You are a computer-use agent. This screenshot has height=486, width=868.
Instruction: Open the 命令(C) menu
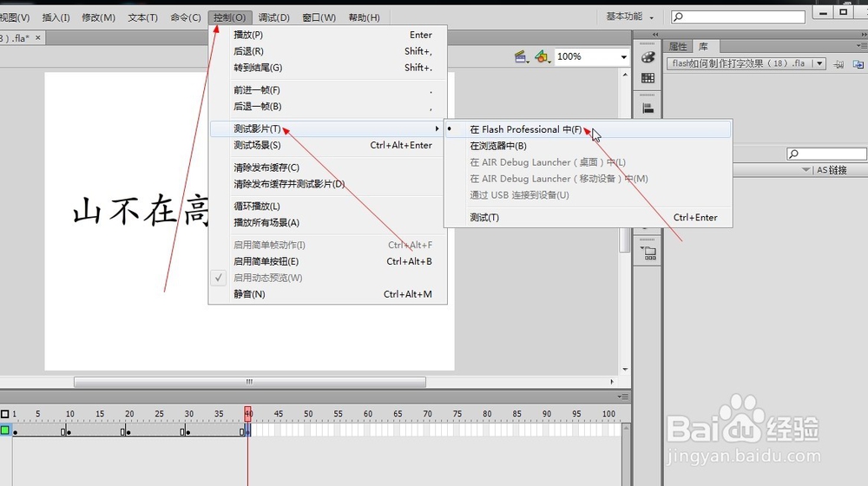[x=186, y=17]
